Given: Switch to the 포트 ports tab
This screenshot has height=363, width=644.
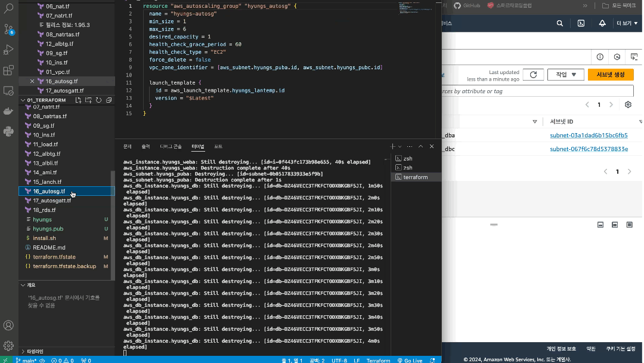Looking at the screenshot, I should (218, 146).
